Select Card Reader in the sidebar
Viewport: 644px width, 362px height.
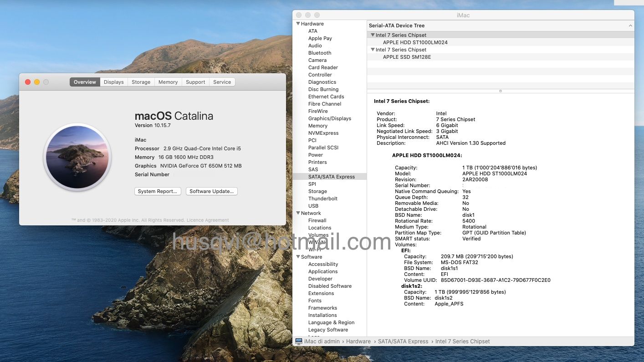[323, 67]
